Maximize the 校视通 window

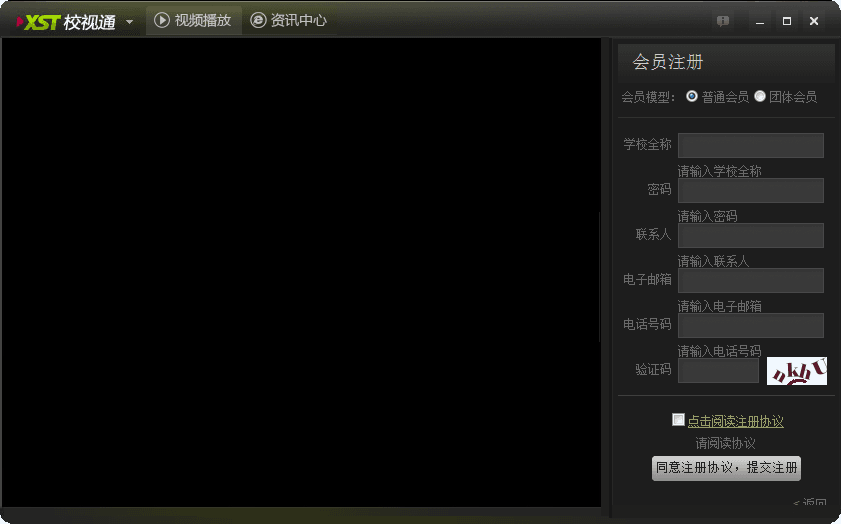787,21
